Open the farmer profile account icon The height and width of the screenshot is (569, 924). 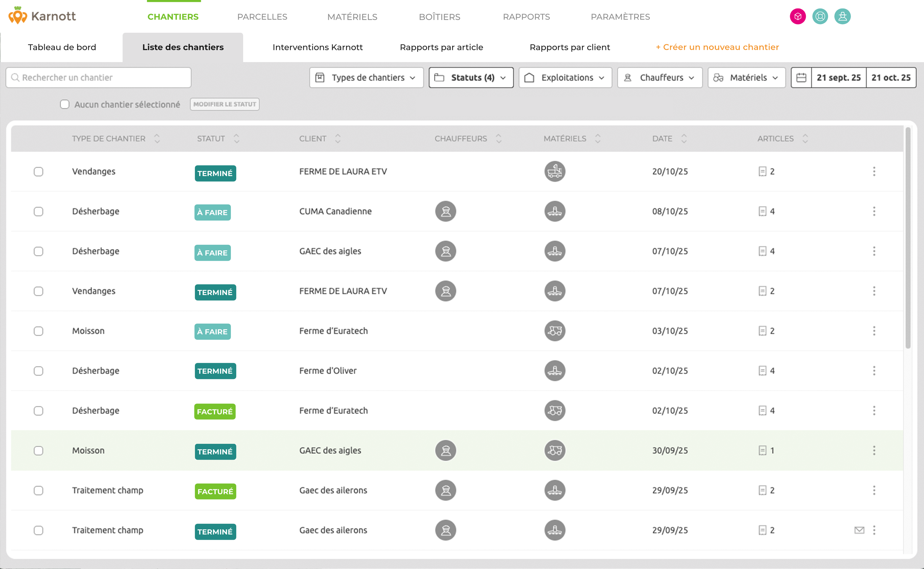click(842, 16)
